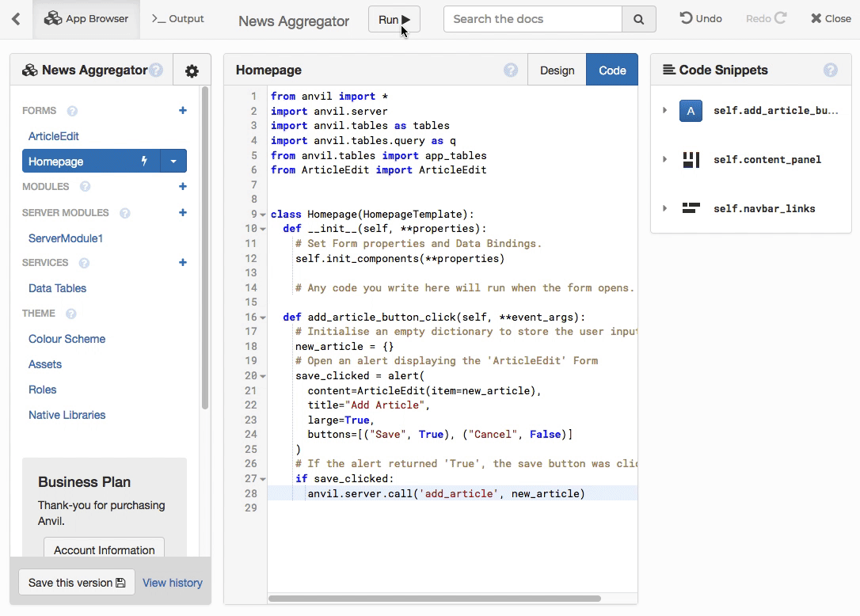Click help icon next to FORMS
Image resolution: width=860 pixels, height=616 pixels.
(72, 111)
